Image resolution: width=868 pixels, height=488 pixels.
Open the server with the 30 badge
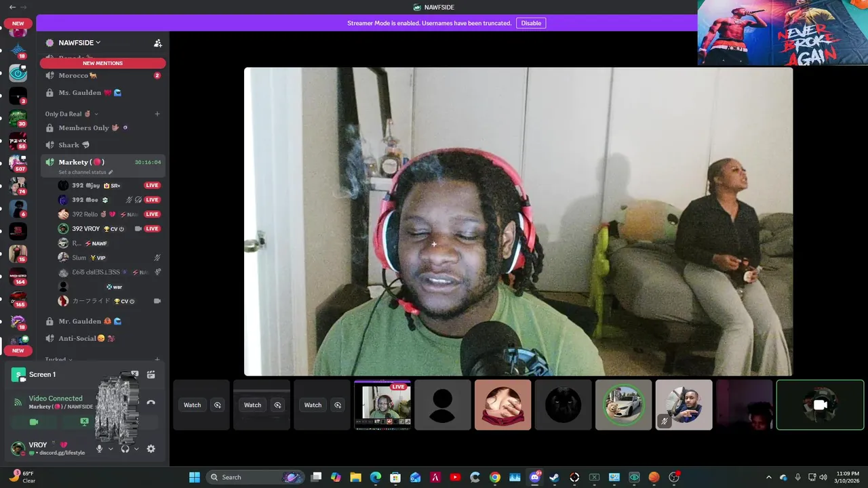tap(18, 118)
